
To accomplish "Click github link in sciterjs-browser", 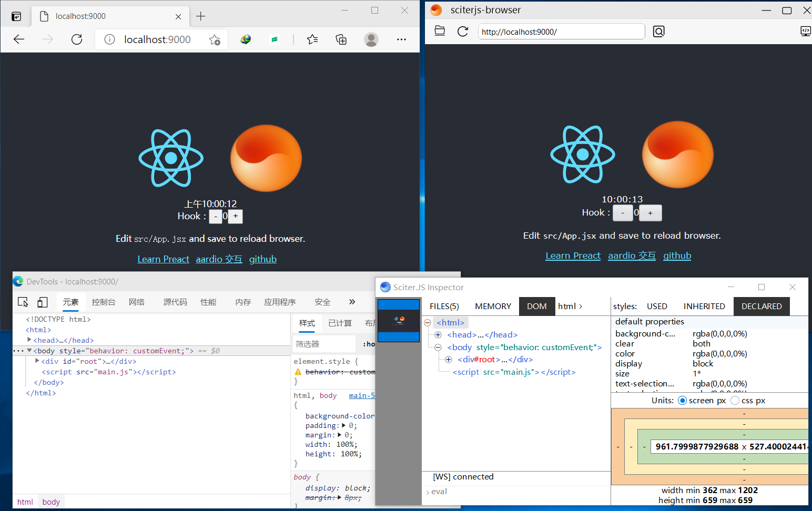I will [x=677, y=255].
